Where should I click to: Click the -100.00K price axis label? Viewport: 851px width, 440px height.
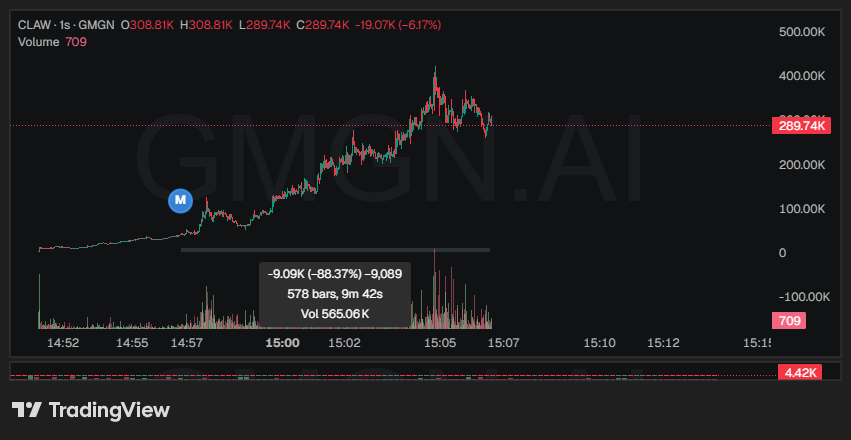pos(803,297)
